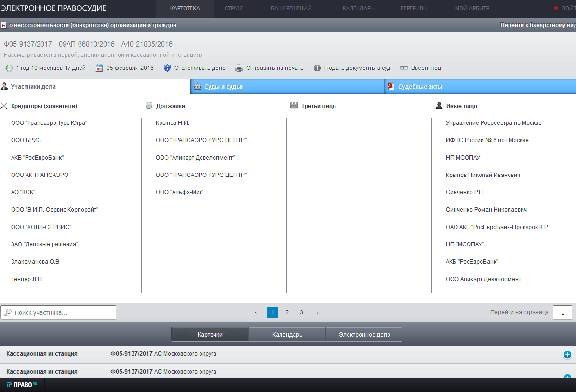
Task: Select the Карточки view tab
Action: coord(210,334)
